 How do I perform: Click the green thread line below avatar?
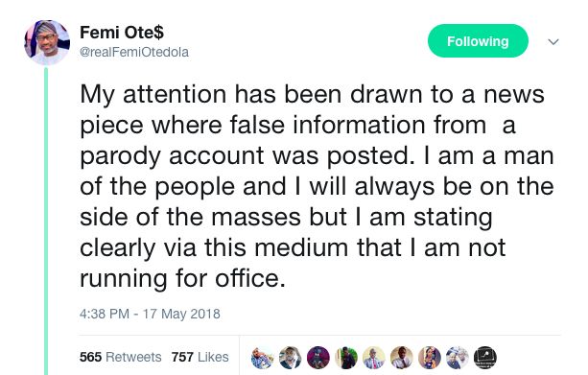click(x=46, y=221)
